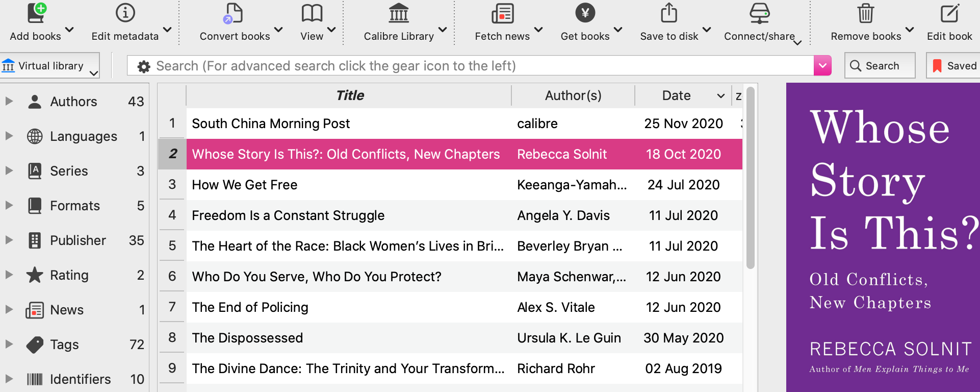Expand the Formats tree category
This screenshot has width=980, height=392.
9,205
